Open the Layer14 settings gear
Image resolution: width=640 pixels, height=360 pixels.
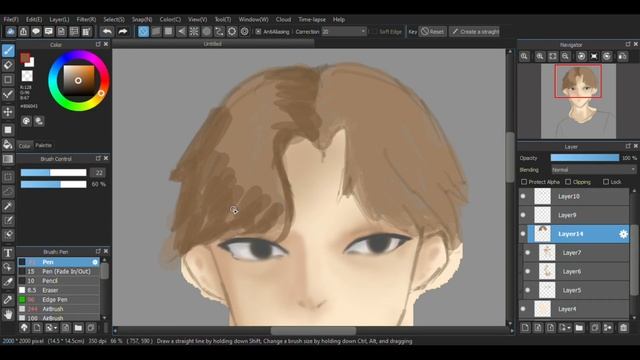[623, 234]
